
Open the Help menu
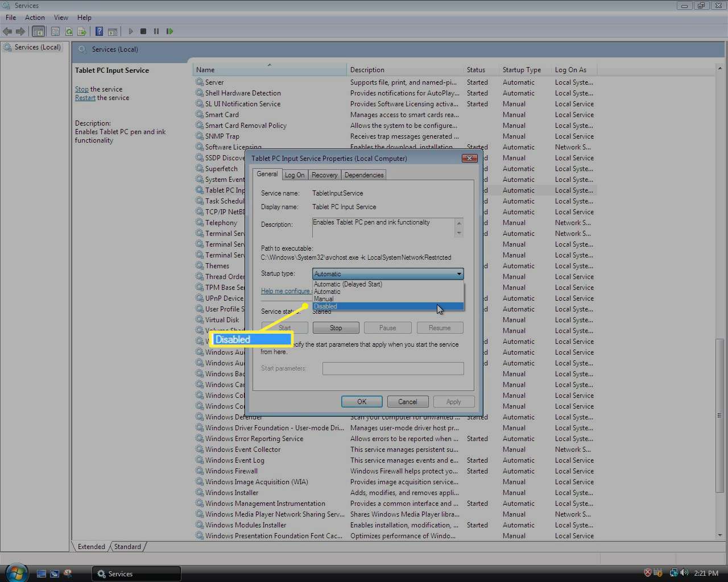[84, 18]
